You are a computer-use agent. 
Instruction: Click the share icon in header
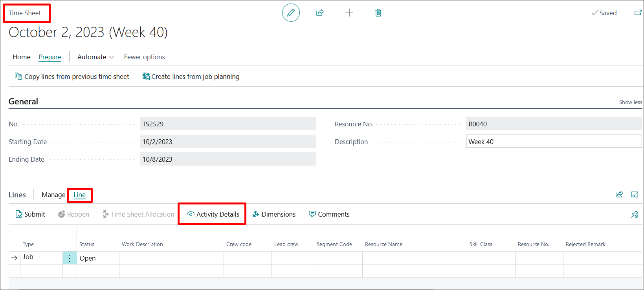click(320, 13)
